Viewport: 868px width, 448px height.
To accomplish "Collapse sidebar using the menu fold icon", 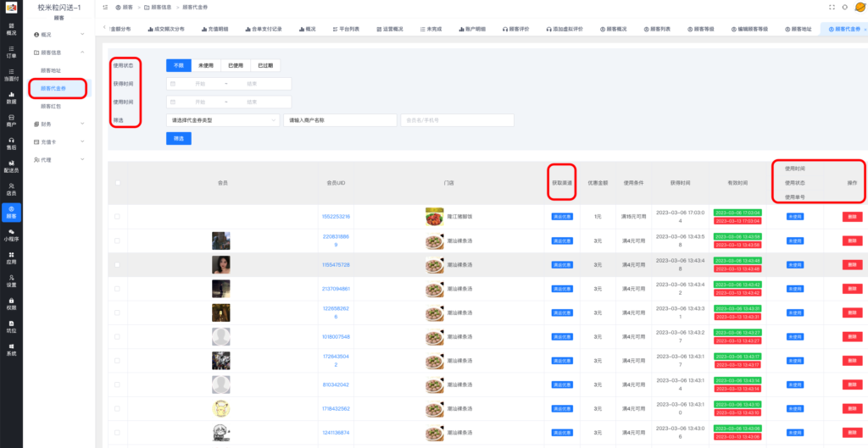I will point(104,7).
